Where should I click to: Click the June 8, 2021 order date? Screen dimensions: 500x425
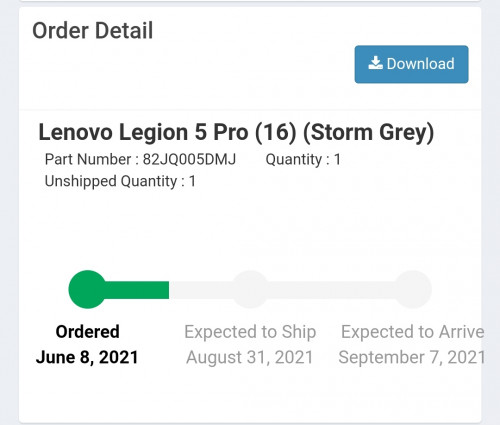[x=87, y=357]
